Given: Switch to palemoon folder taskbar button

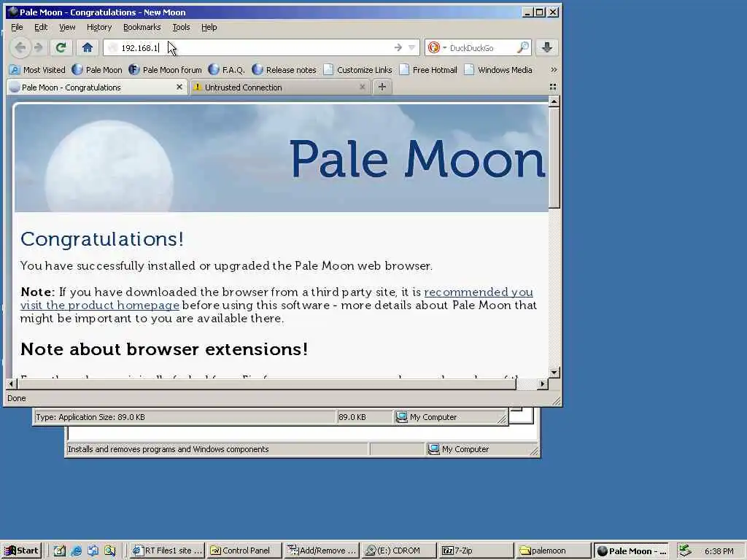Looking at the screenshot, I should [554, 551].
